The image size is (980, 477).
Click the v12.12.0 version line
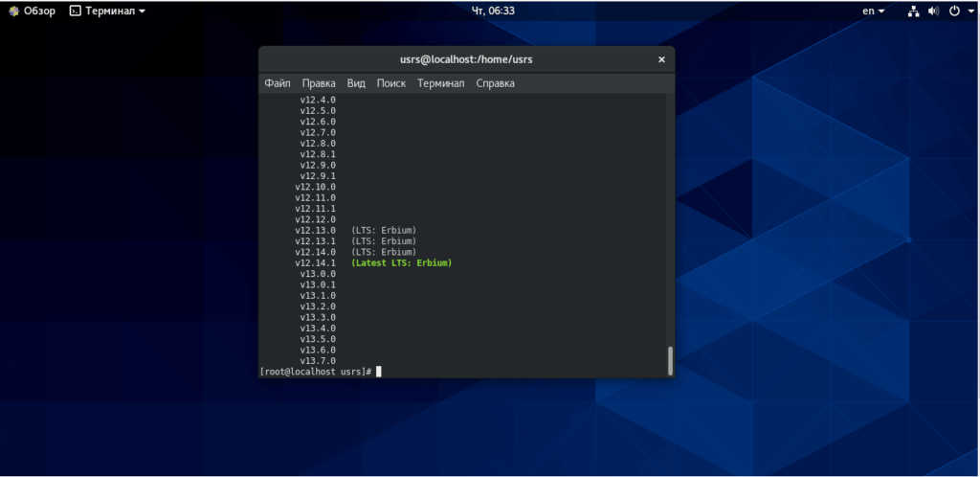point(316,219)
